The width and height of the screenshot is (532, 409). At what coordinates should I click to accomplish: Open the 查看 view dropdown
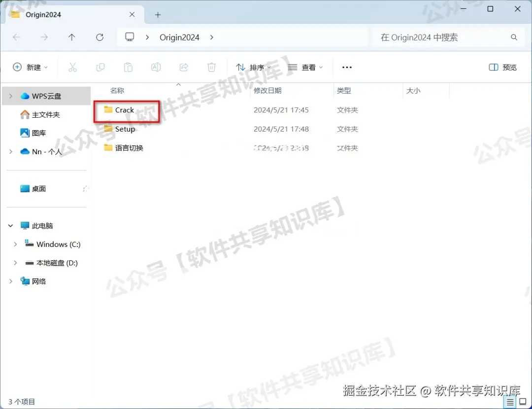pos(305,67)
